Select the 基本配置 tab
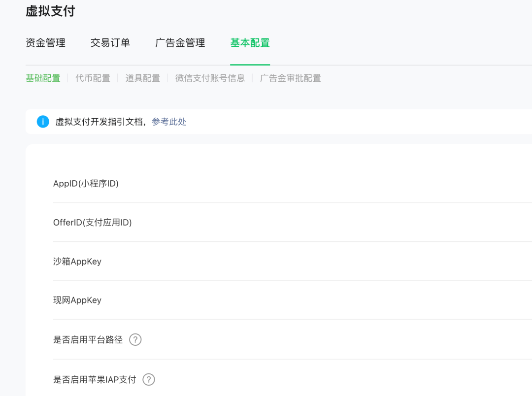This screenshot has height=396, width=532. tap(250, 43)
